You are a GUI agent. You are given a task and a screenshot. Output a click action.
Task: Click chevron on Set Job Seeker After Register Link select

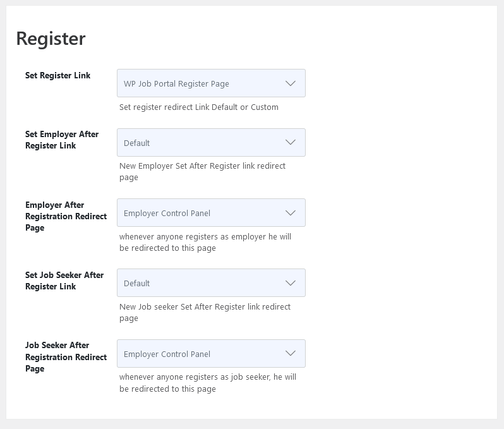click(x=291, y=283)
